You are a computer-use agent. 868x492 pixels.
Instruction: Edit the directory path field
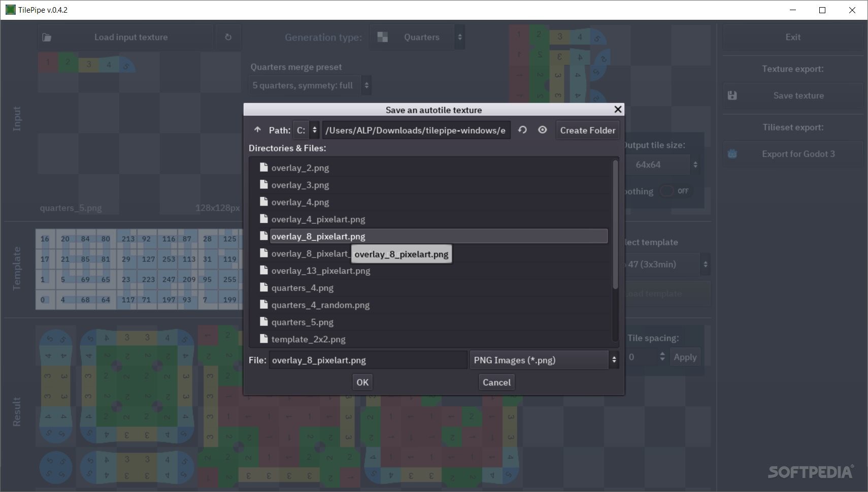pos(416,130)
